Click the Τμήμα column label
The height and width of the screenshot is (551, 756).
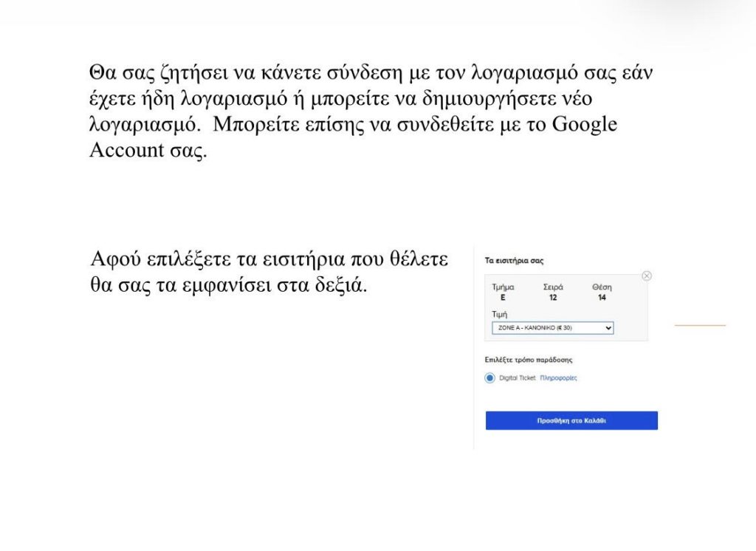(x=503, y=287)
